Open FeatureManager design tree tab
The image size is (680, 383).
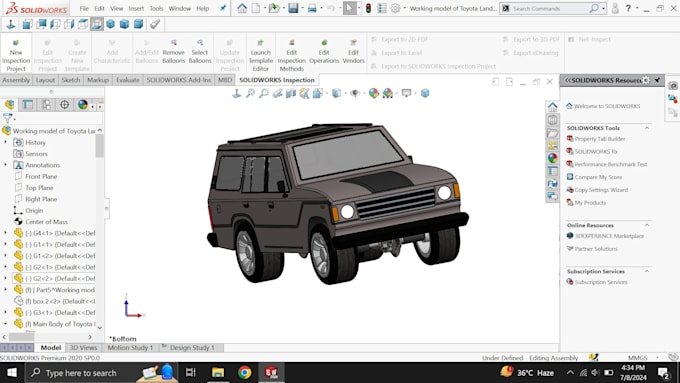9,105
